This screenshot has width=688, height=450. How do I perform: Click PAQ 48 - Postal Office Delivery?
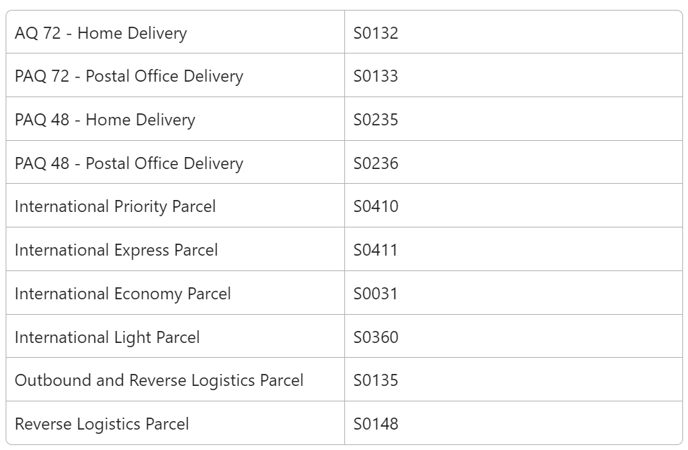[x=129, y=163]
